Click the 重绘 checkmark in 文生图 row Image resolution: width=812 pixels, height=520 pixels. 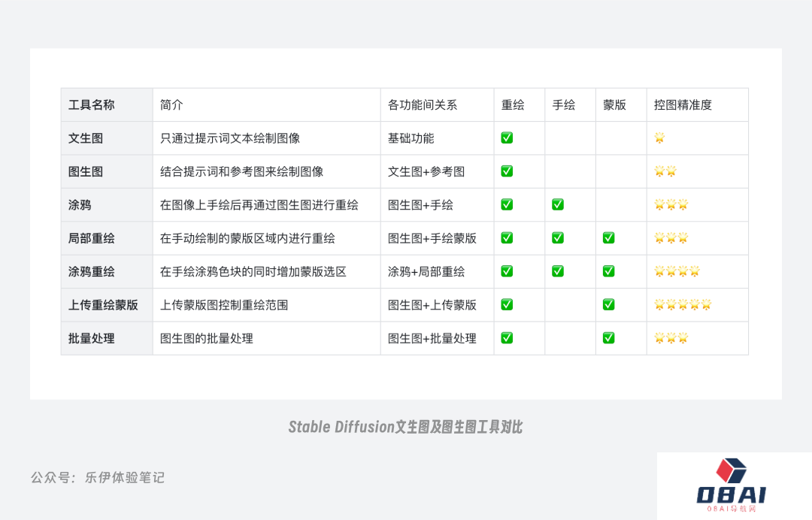click(x=507, y=138)
